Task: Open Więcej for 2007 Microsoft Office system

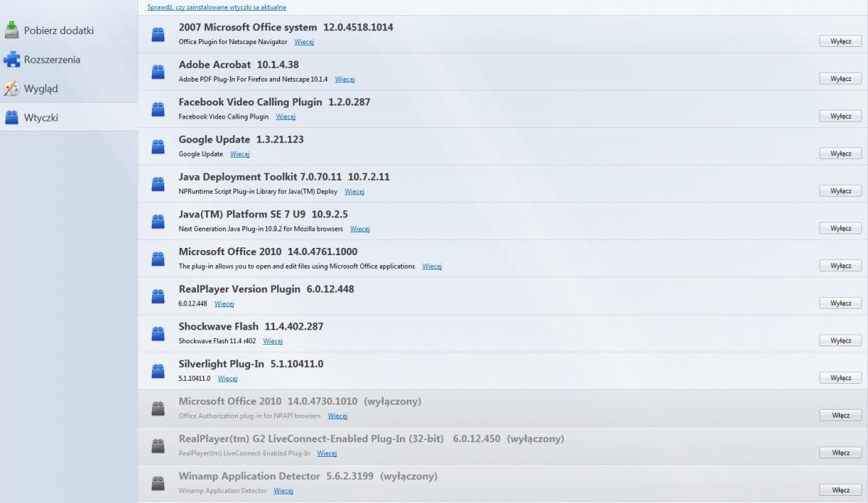Action: coord(304,42)
